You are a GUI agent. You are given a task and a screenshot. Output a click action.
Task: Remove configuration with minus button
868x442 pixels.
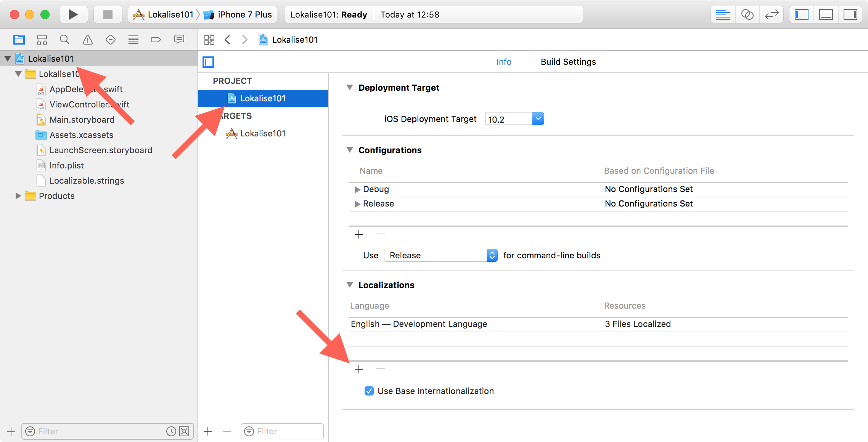(381, 234)
